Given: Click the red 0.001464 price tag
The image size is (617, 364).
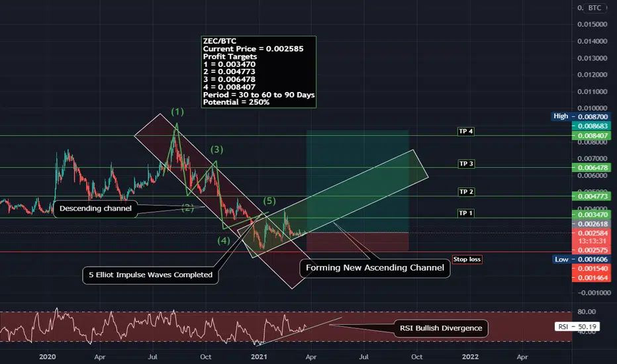Looking at the screenshot, I should [591, 278].
